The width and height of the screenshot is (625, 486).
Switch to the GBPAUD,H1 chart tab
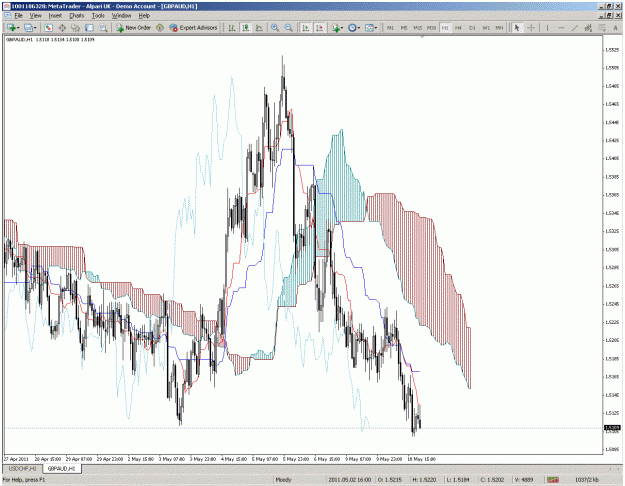coord(61,468)
